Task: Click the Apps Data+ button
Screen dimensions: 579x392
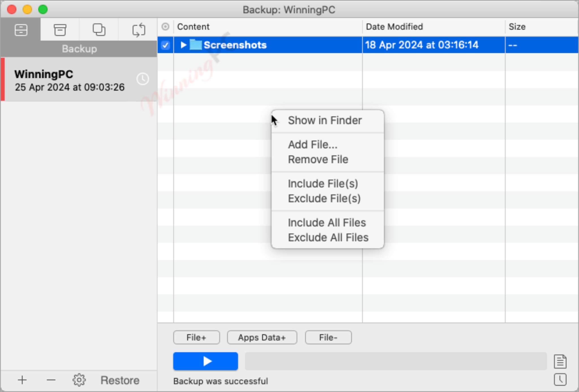Action: [262, 337]
